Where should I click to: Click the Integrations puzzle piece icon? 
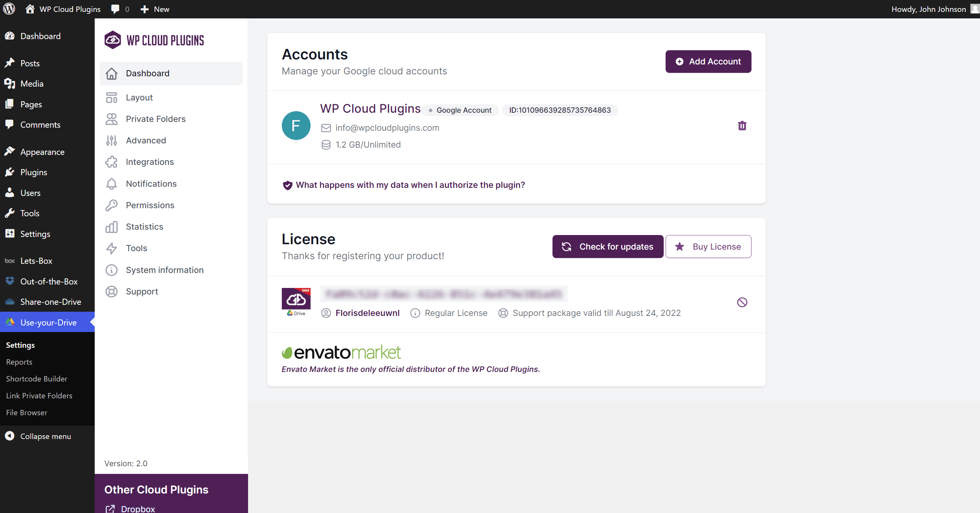click(112, 162)
